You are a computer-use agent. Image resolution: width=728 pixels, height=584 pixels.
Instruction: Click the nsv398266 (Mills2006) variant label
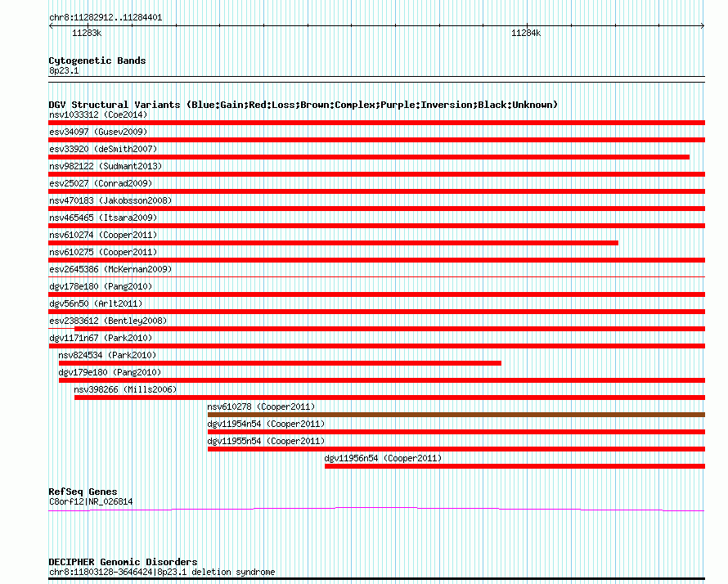click(125, 389)
